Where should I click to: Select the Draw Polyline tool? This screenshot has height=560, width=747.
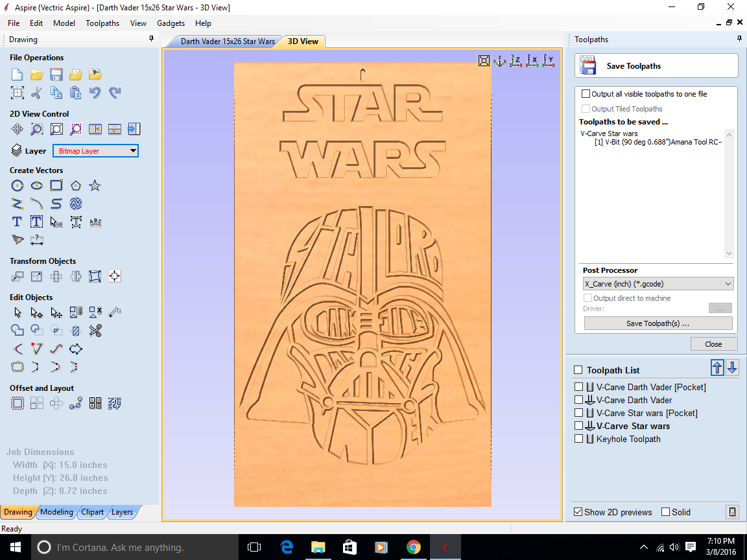pos(17,204)
